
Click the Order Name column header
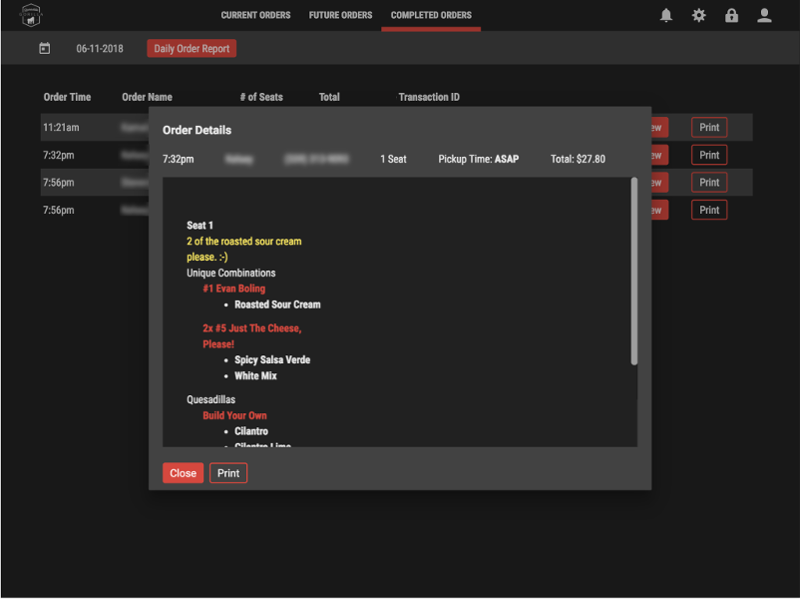click(x=147, y=97)
